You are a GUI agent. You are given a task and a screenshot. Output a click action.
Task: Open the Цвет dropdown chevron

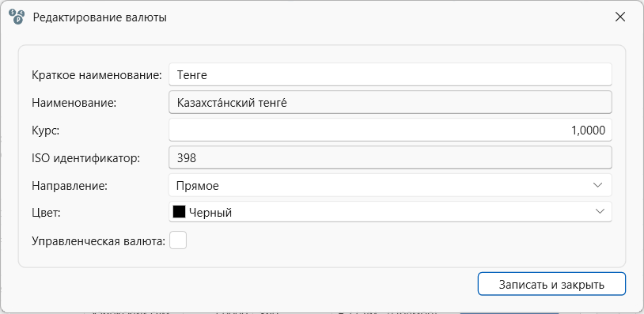click(599, 211)
